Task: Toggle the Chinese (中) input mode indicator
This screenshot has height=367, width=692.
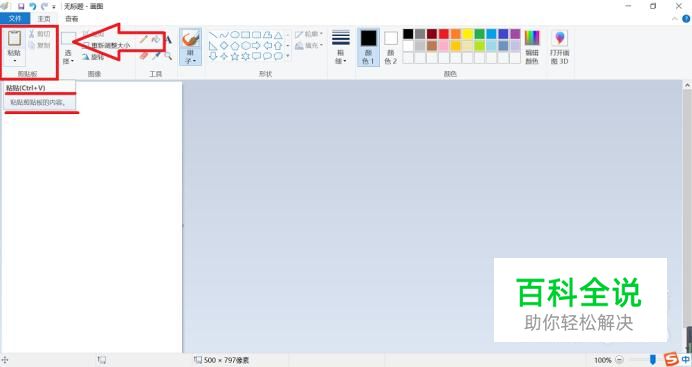Action: point(685,359)
